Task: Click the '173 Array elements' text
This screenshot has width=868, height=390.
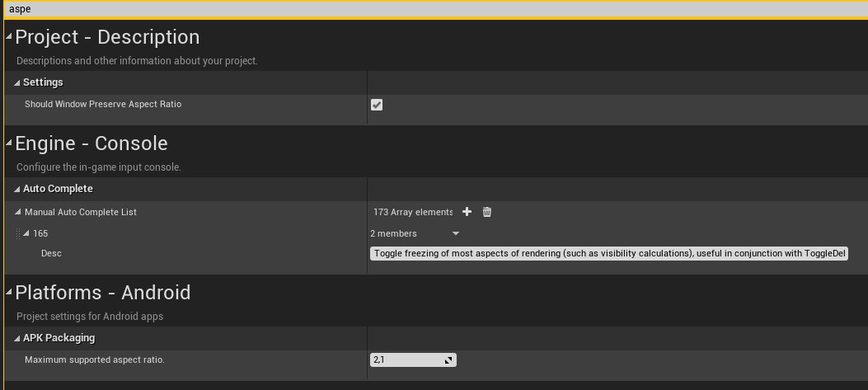Action: (413, 212)
